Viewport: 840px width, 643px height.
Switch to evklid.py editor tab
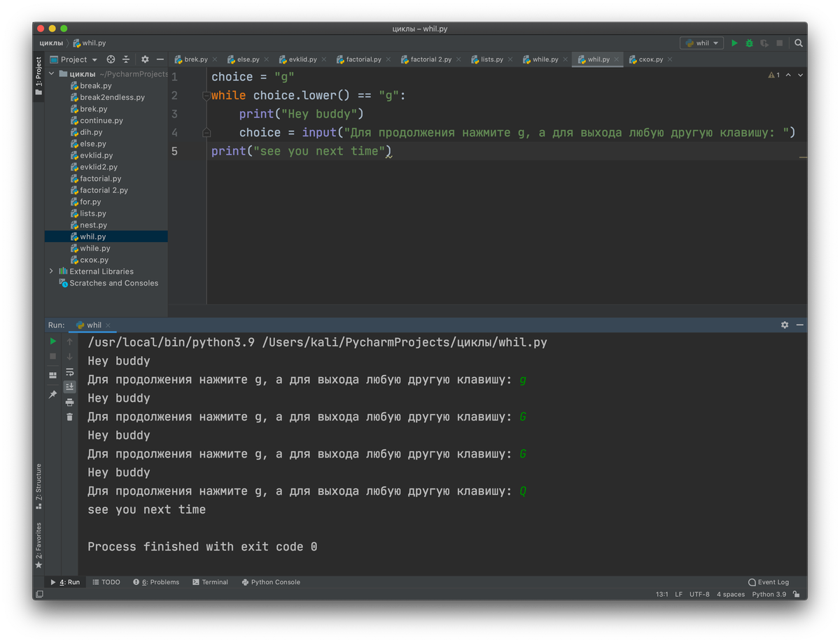pos(302,59)
